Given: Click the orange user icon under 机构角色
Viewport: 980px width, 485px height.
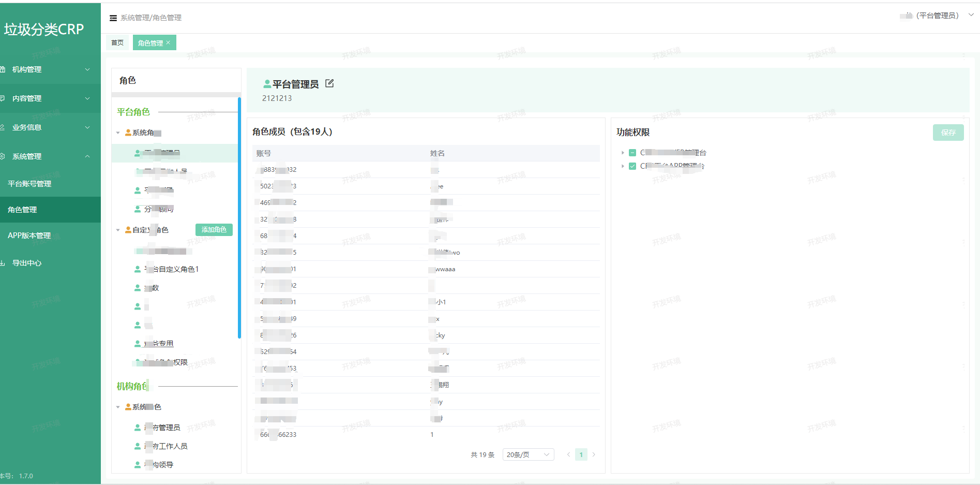Looking at the screenshot, I should click(128, 407).
